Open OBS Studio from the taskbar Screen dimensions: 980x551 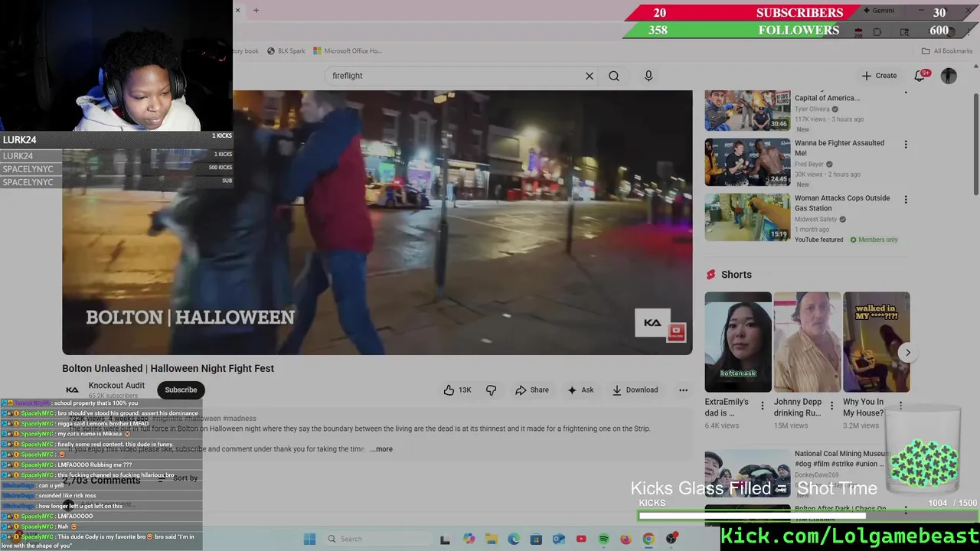pyautogui.click(x=671, y=539)
